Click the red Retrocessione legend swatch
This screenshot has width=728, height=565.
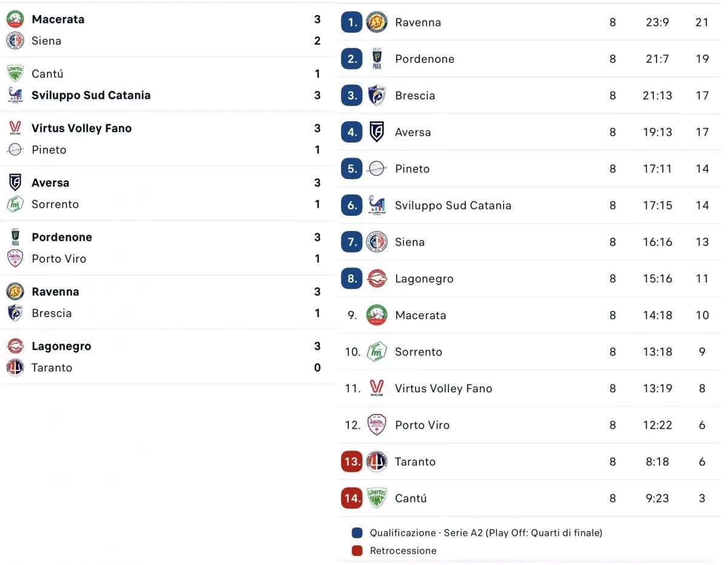tap(357, 550)
